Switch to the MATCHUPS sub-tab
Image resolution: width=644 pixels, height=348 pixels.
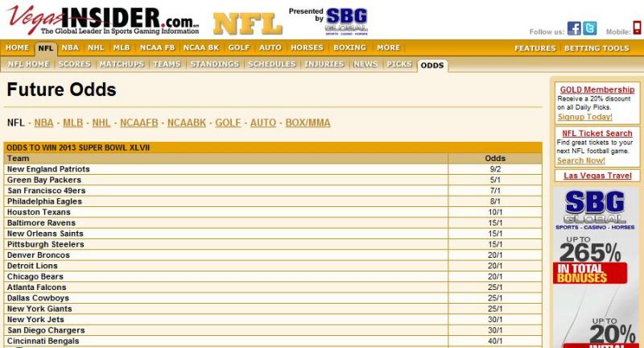(x=122, y=64)
